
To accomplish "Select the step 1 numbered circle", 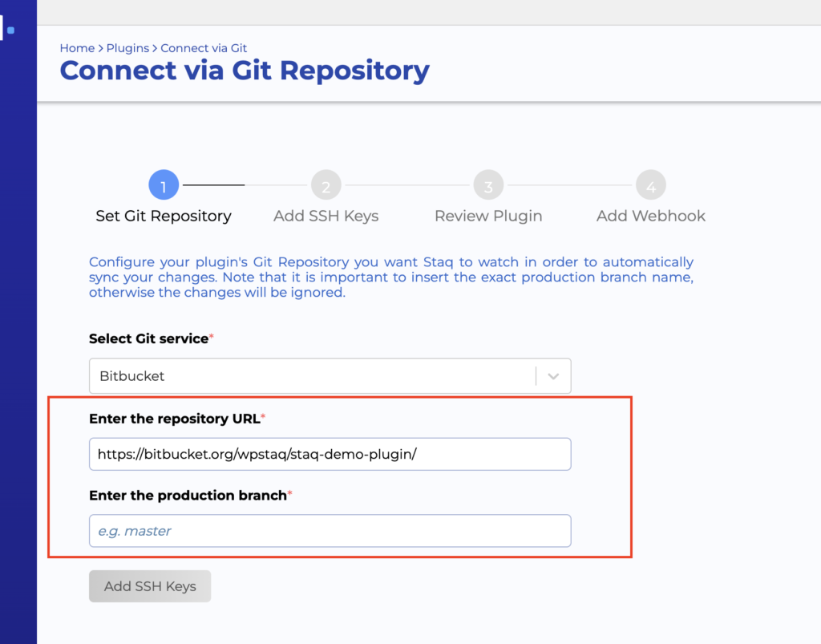I will [x=164, y=184].
